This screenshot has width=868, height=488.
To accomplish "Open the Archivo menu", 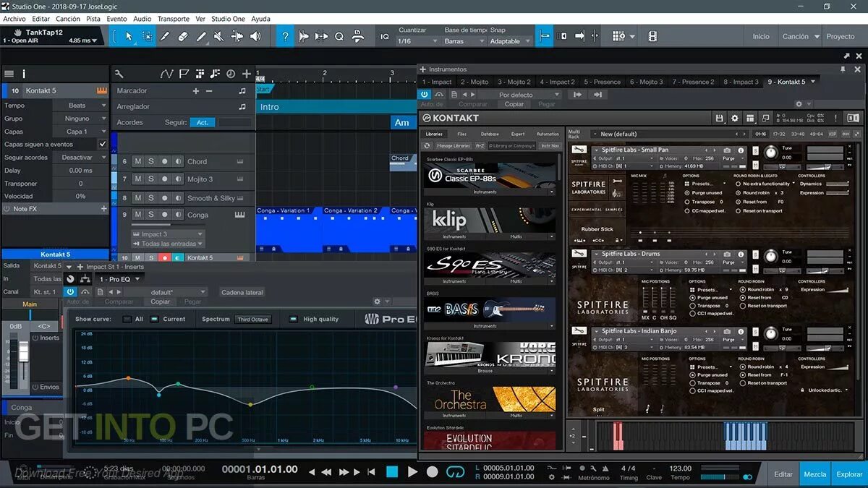I will [x=14, y=19].
